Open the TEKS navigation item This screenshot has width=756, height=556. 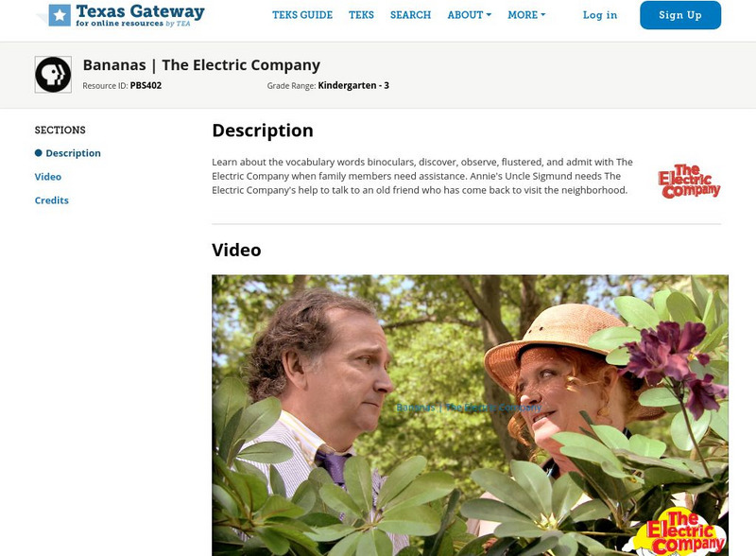361,15
